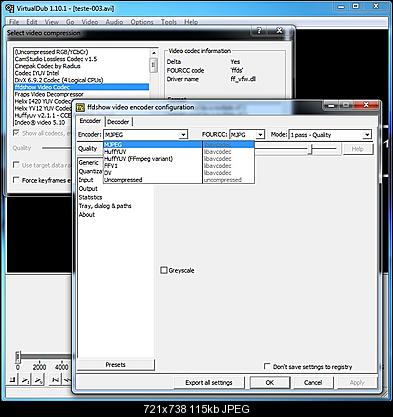
Task: Open the Video menu in VirtualDub
Action: coord(90,22)
